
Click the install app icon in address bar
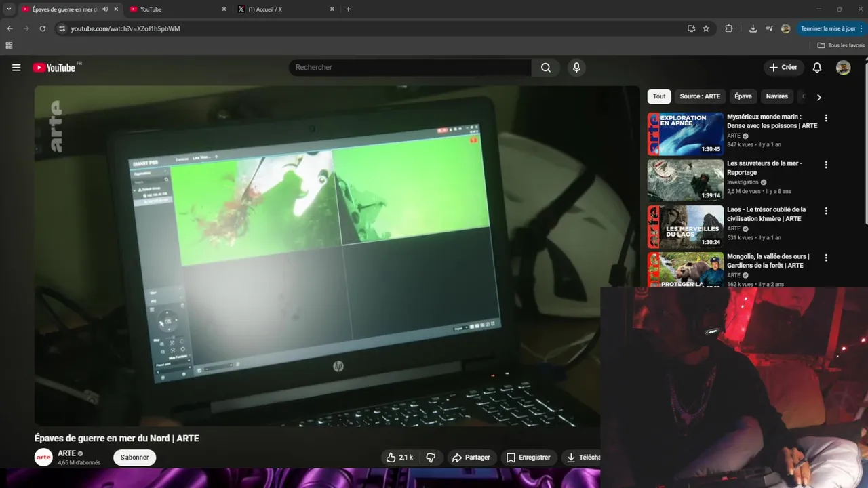691,28
